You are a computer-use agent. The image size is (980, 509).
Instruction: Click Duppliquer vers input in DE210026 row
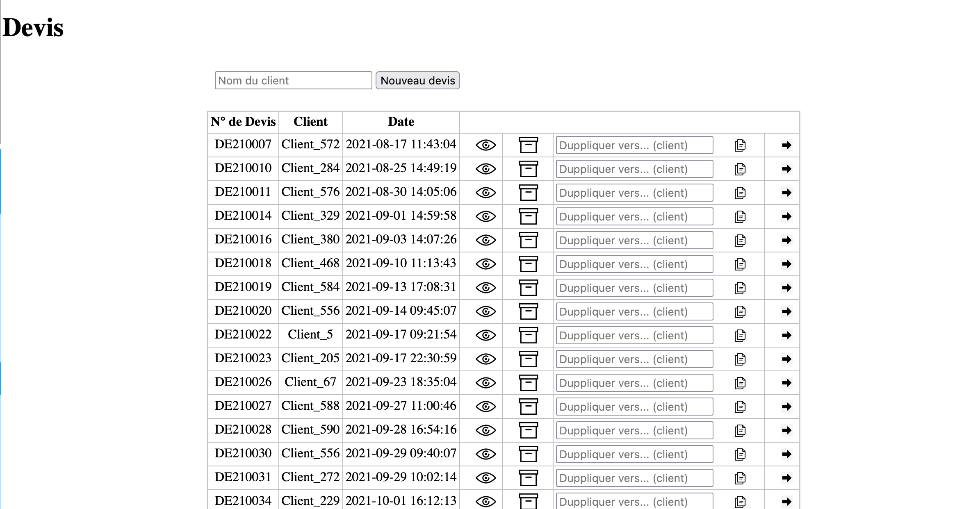(x=634, y=383)
